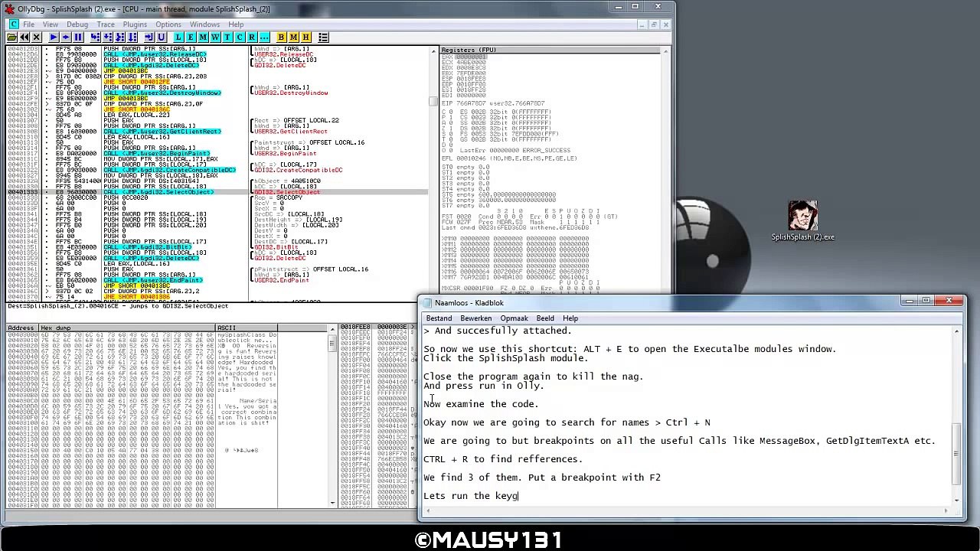980x551 pixels.
Task: Open the Bestand menu in Kladblok
Action: (439, 318)
